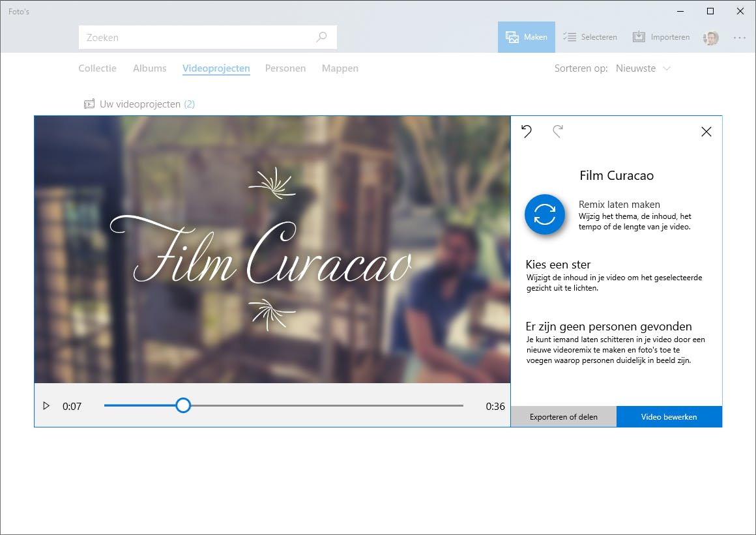Click the blue Remix refresh button
The height and width of the screenshot is (535, 756).
coord(545,214)
